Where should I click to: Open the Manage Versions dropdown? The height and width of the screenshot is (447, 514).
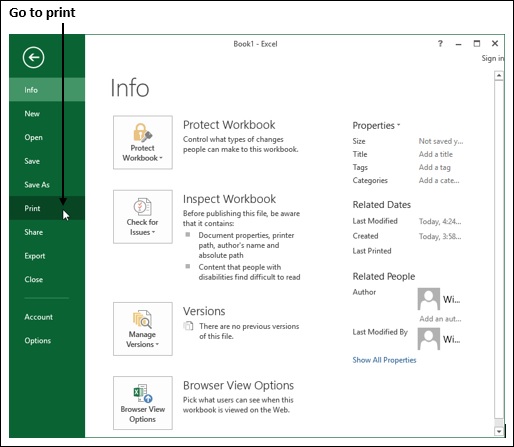[143, 329]
